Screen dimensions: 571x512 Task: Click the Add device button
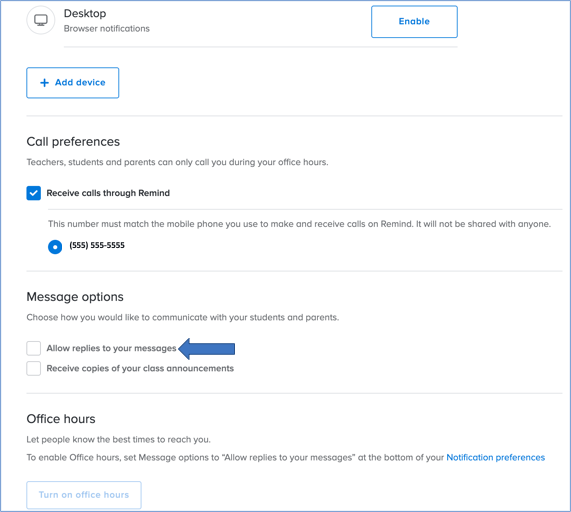[x=72, y=83]
